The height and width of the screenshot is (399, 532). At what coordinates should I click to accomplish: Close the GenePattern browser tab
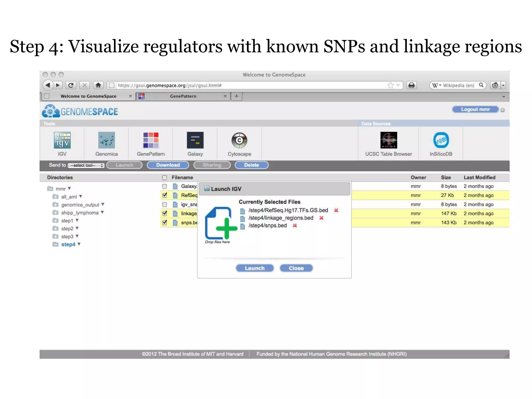[x=225, y=96]
